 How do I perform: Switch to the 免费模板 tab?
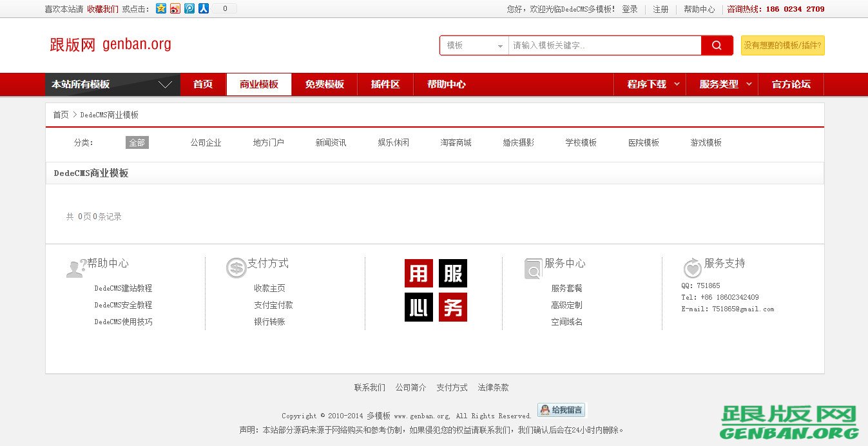(325, 84)
